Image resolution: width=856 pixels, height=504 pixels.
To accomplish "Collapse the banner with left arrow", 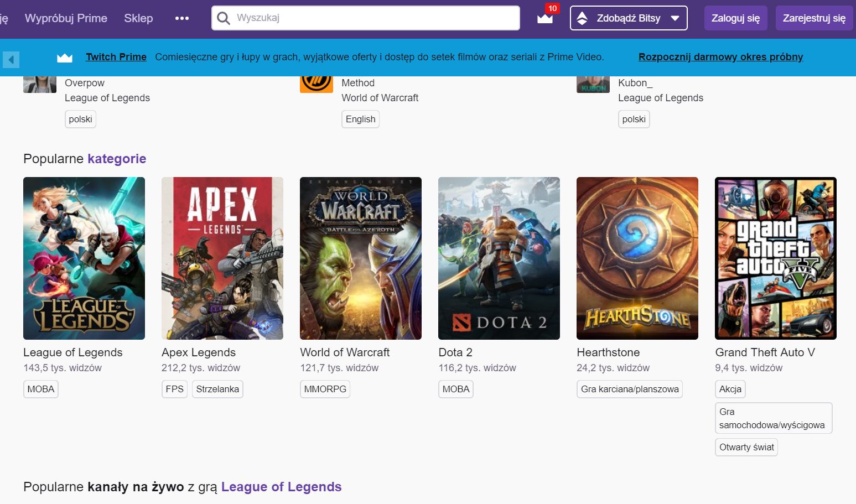I will [11, 59].
